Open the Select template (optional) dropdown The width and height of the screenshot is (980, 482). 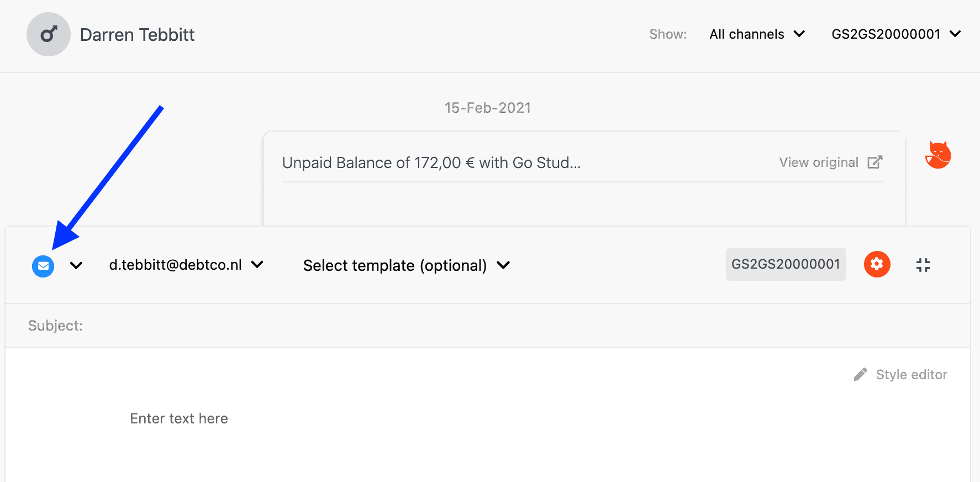click(406, 265)
